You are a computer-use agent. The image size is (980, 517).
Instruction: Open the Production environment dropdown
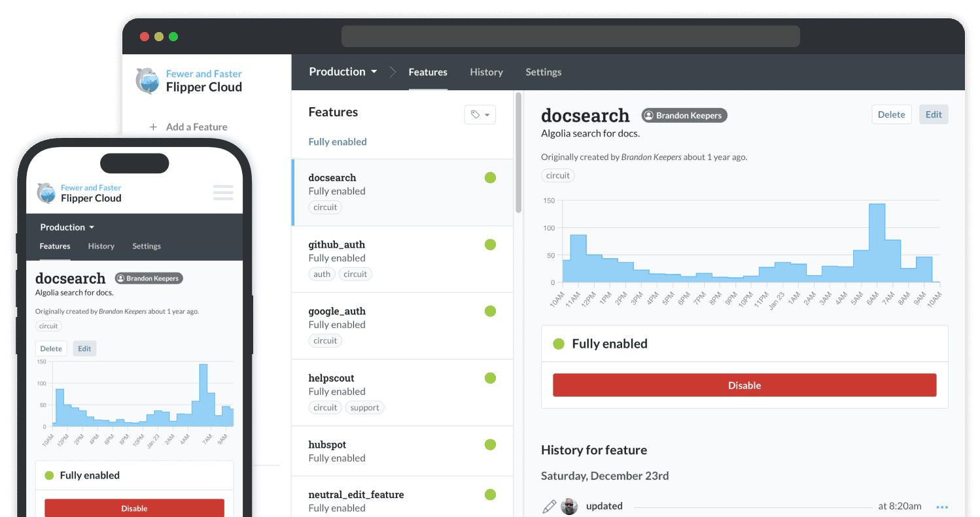pos(343,72)
